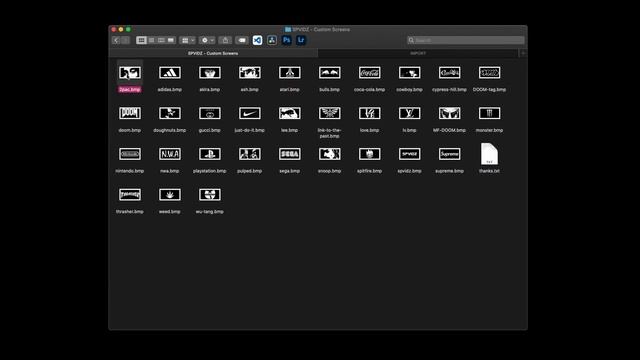Select just-do-it.bmp Nike thumbnail

(250, 113)
